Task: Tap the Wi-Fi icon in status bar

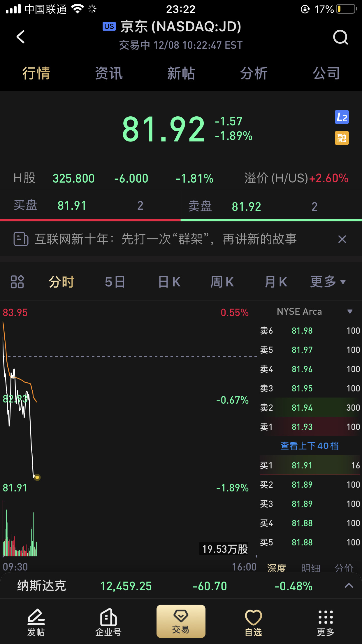Action: [x=78, y=9]
